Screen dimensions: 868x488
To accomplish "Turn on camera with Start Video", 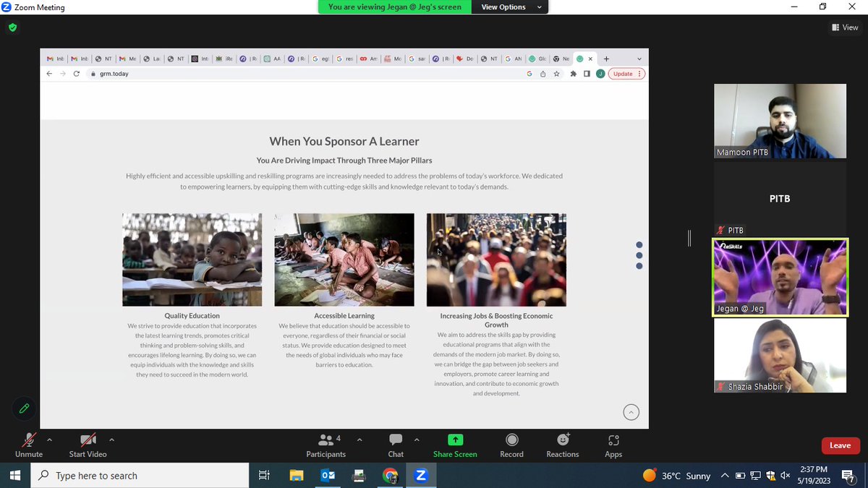I will coord(88,445).
